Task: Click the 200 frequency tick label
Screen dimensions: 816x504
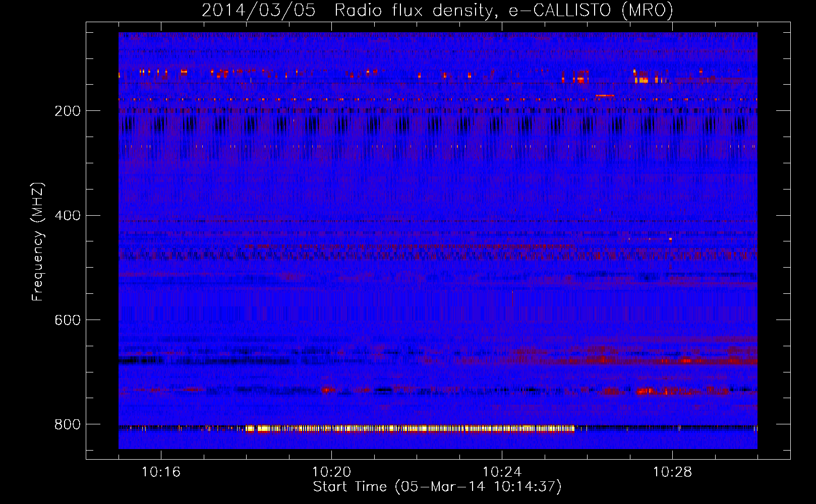Action: click(x=68, y=111)
